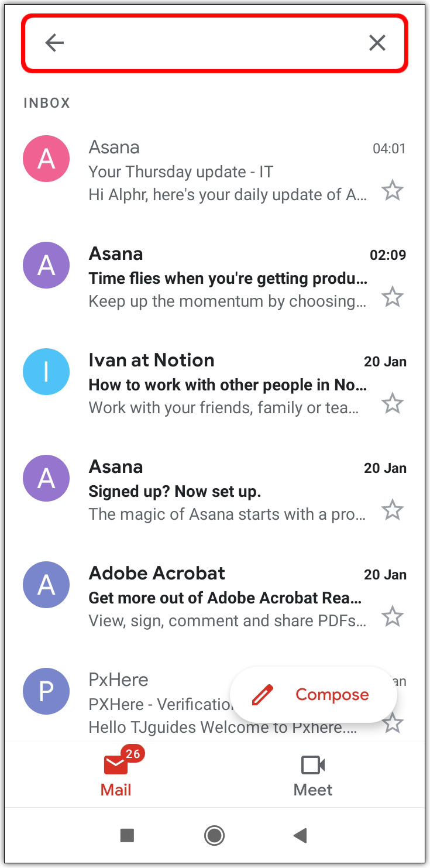This screenshot has height=868, width=430.
Task: Focus the empty search input field
Action: pyautogui.click(x=214, y=43)
